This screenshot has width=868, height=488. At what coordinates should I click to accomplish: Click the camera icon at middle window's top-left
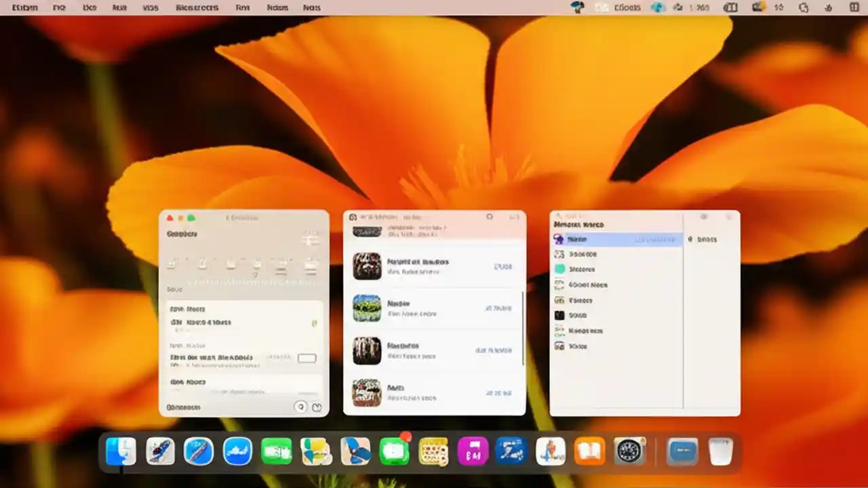353,217
